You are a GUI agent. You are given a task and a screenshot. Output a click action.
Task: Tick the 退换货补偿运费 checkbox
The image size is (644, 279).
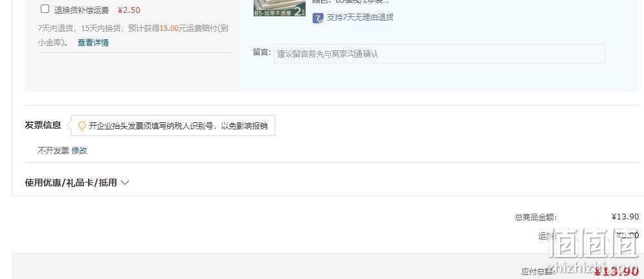(45, 9)
